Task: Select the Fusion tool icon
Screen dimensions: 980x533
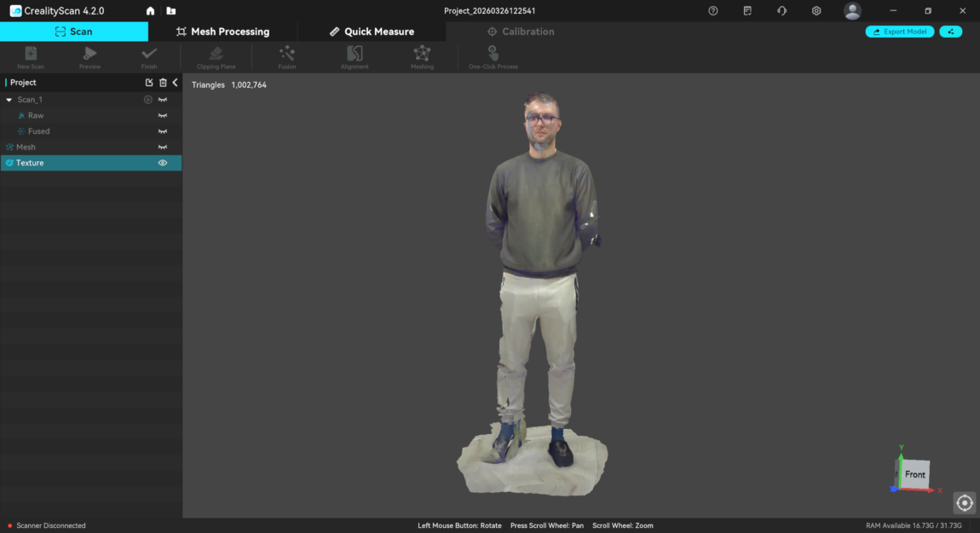Action: [287, 54]
